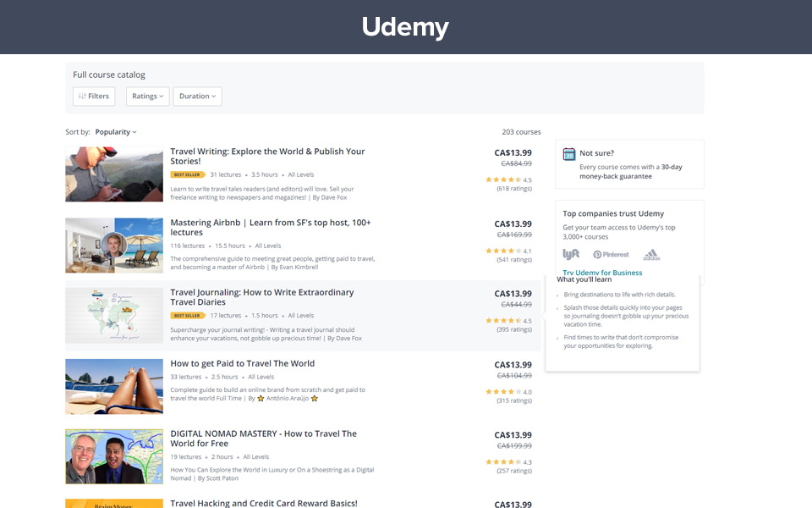This screenshot has width=812, height=508.
Task: Open 'How to get Paid to Travel The World' title
Action: 243,363
